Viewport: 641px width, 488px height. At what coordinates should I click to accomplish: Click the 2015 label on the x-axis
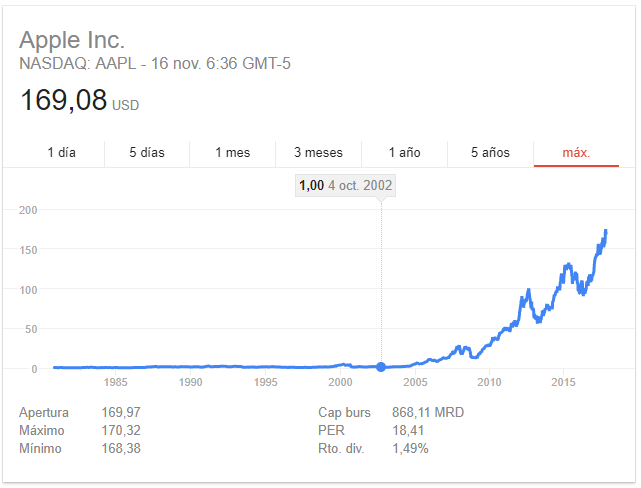(565, 383)
